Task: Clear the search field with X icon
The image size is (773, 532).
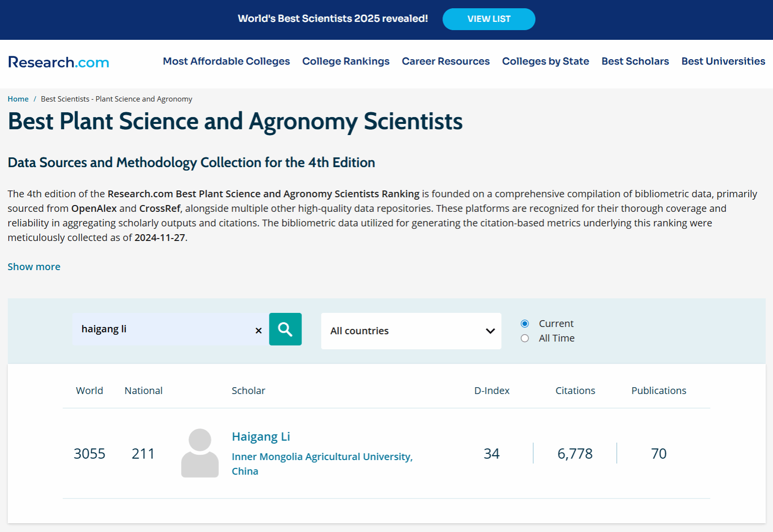Action: (259, 330)
